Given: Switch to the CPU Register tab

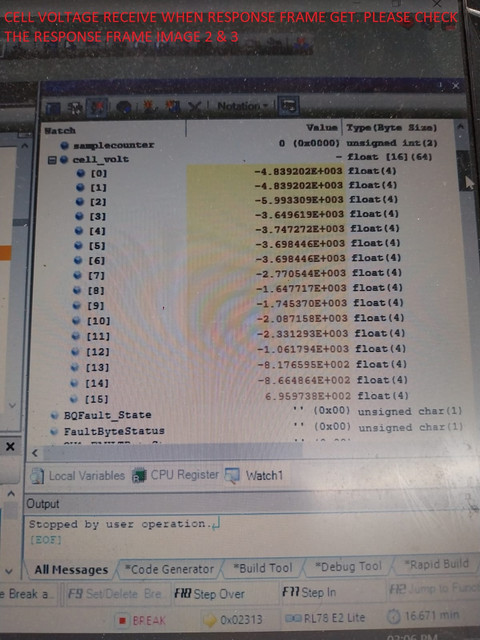Looking at the screenshot, I should pyautogui.click(x=176, y=475).
